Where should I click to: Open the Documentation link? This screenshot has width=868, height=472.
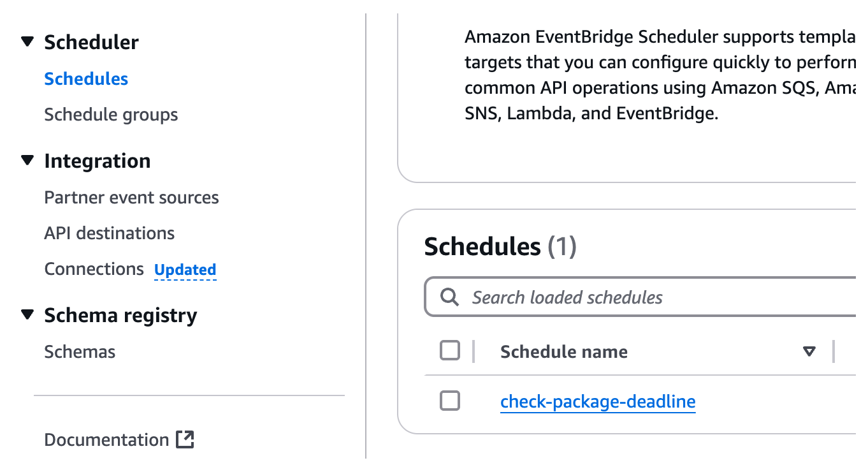pos(106,440)
